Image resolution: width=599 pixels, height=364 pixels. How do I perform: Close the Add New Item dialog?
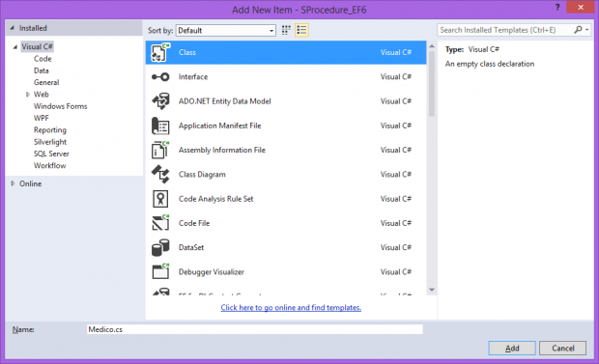pyautogui.click(x=581, y=8)
